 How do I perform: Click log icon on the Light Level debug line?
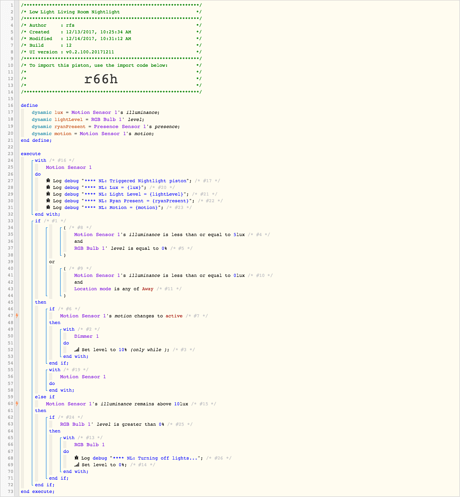coord(48,195)
